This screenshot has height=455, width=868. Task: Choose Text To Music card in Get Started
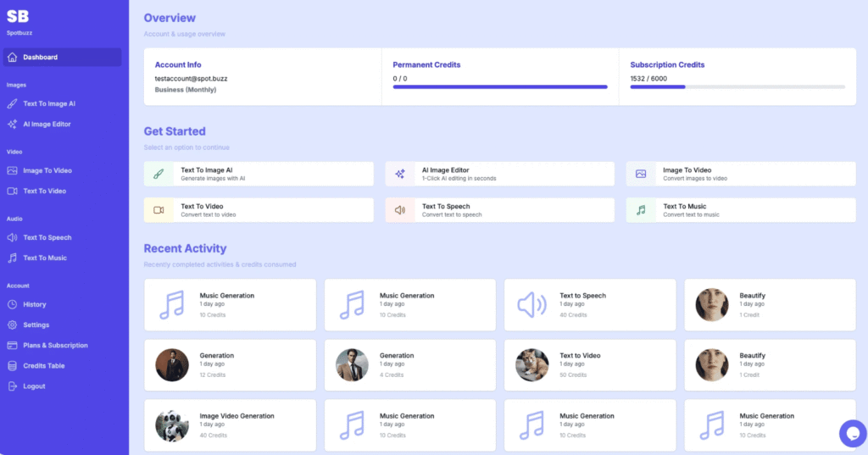pyautogui.click(x=741, y=210)
